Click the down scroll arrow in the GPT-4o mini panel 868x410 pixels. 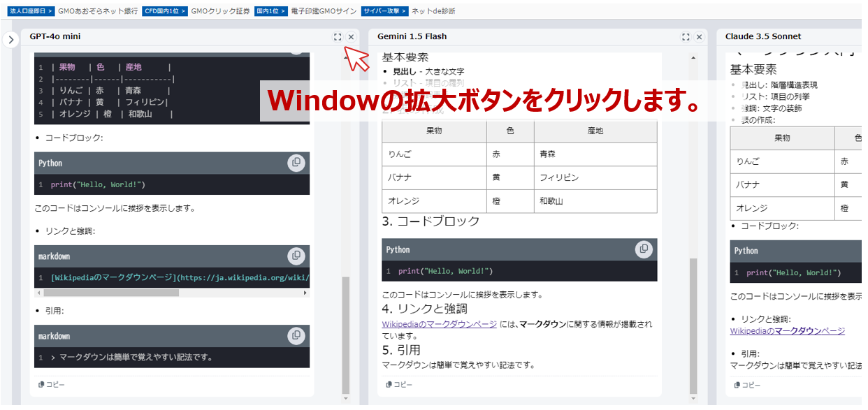pos(345,399)
